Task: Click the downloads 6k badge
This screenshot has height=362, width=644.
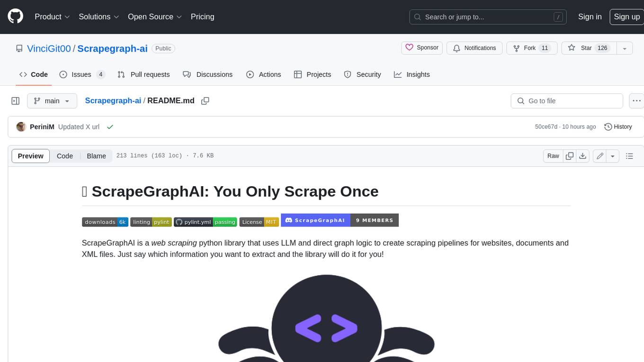Action: click(105, 222)
